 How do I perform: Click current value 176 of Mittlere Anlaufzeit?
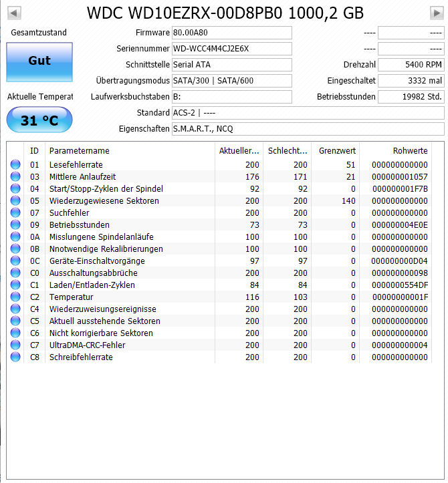[x=252, y=177]
